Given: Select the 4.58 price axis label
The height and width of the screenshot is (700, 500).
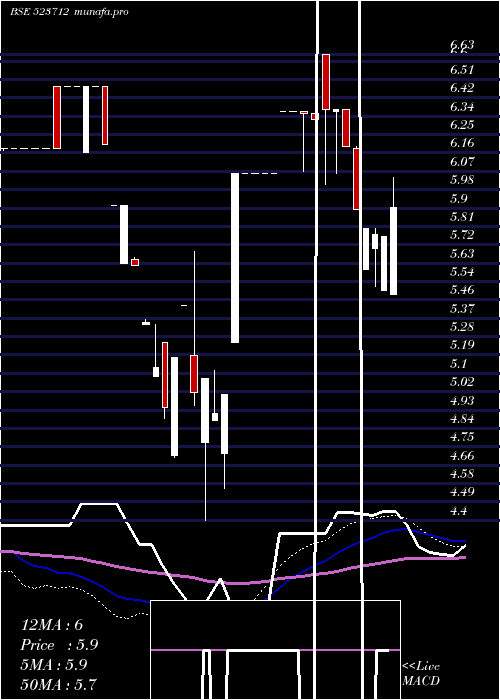Looking at the screenshot, I should (x=462, y=474).
